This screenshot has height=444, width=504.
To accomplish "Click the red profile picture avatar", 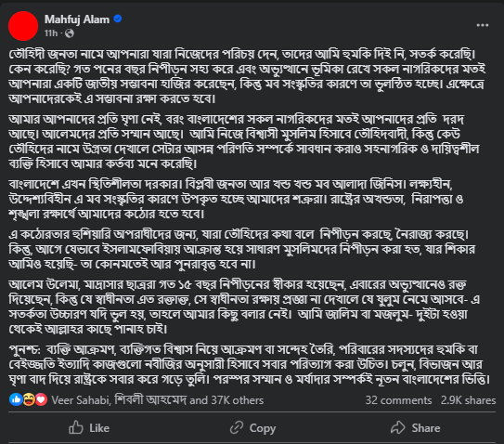I will point(23,26).
